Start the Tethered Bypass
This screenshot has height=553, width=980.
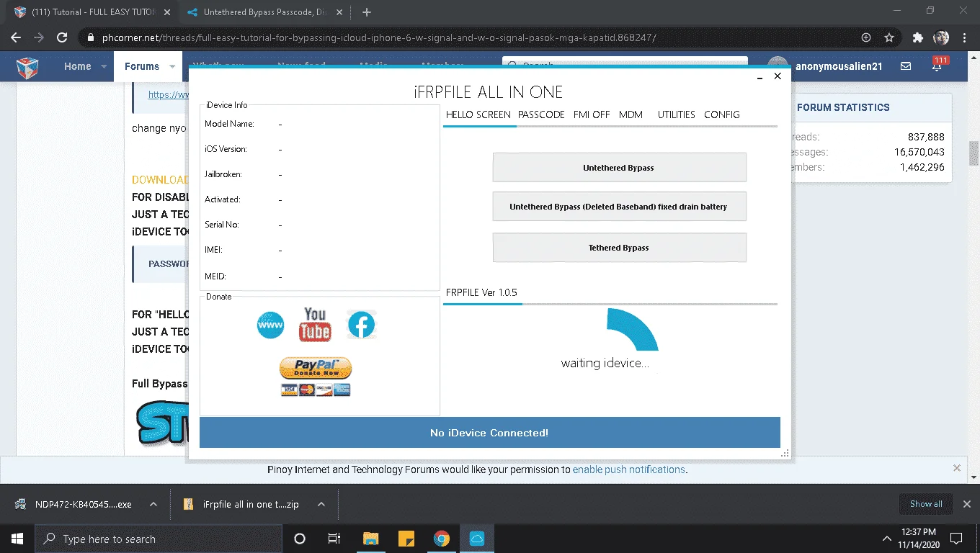(619, 248)
